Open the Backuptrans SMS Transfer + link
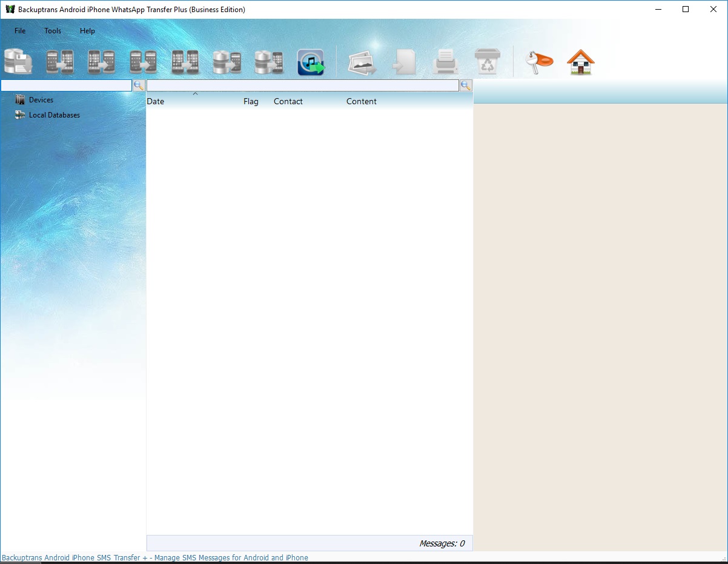 click(155, 558)
